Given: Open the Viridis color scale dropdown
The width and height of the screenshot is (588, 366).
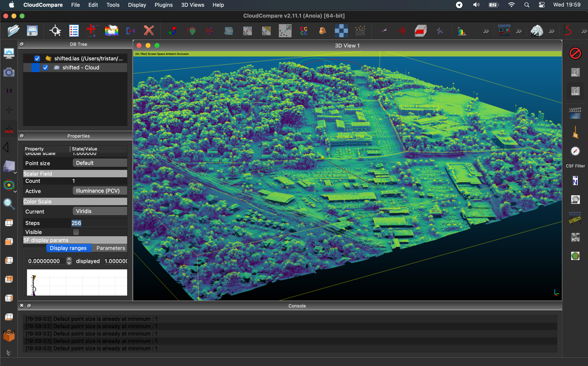Looking at the screenshot, I should click(100, 211).
